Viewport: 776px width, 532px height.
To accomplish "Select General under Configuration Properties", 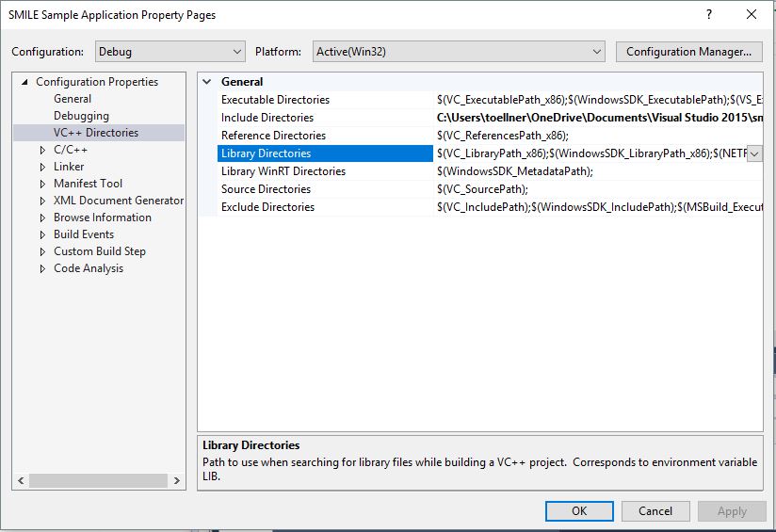I will point(73,99).
